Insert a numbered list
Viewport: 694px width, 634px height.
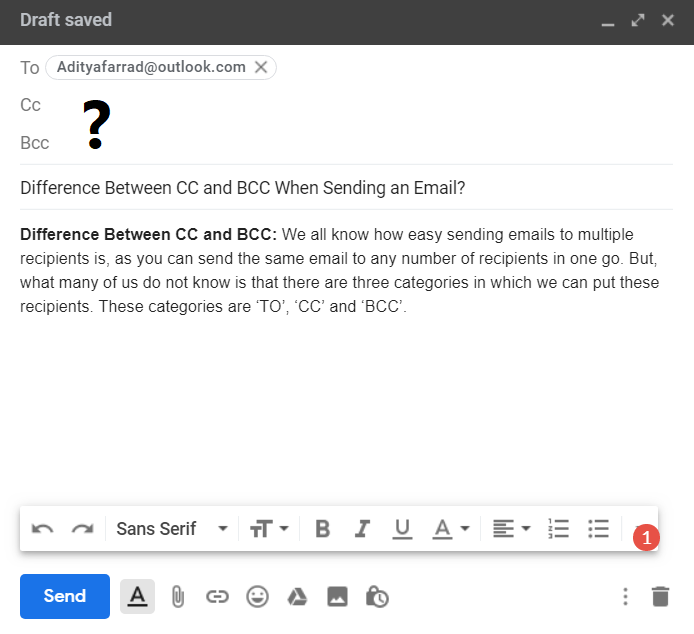pyautogui.click(x=558, y=528)
